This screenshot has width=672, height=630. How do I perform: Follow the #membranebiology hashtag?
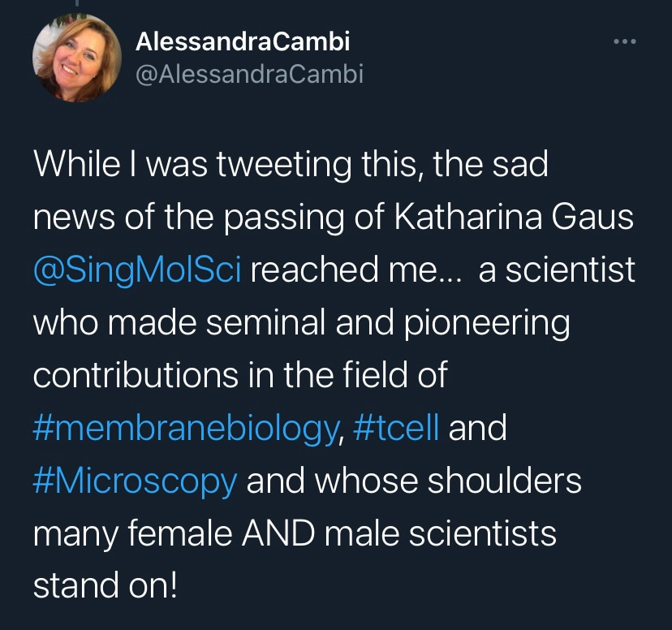(x=184, y=429)
